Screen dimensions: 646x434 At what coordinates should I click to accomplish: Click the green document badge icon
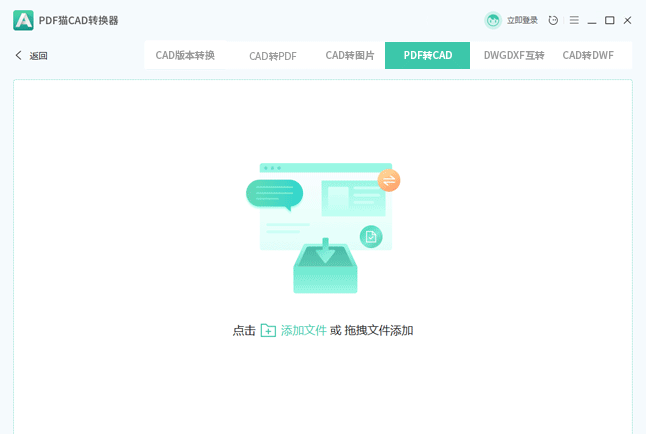[x=371, y=236]
